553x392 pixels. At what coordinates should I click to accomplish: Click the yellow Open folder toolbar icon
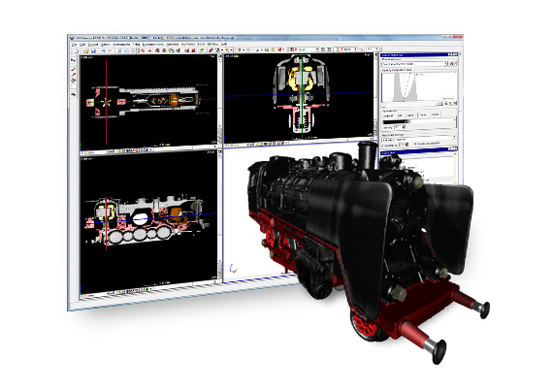click(x=86, y=51)
